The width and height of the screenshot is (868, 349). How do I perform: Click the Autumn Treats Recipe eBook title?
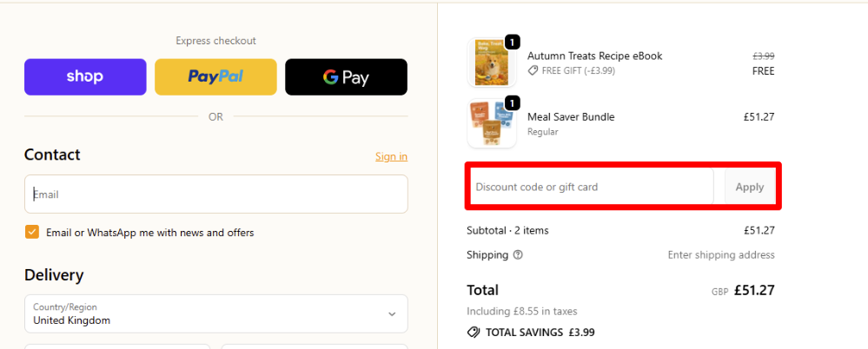[594, 56]
